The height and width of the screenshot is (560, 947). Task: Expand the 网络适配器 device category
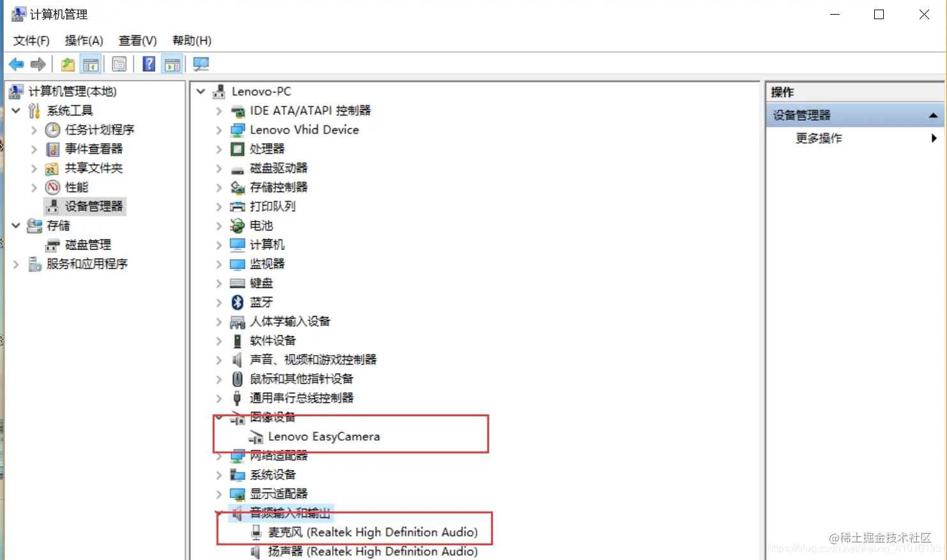pos(219,456)
